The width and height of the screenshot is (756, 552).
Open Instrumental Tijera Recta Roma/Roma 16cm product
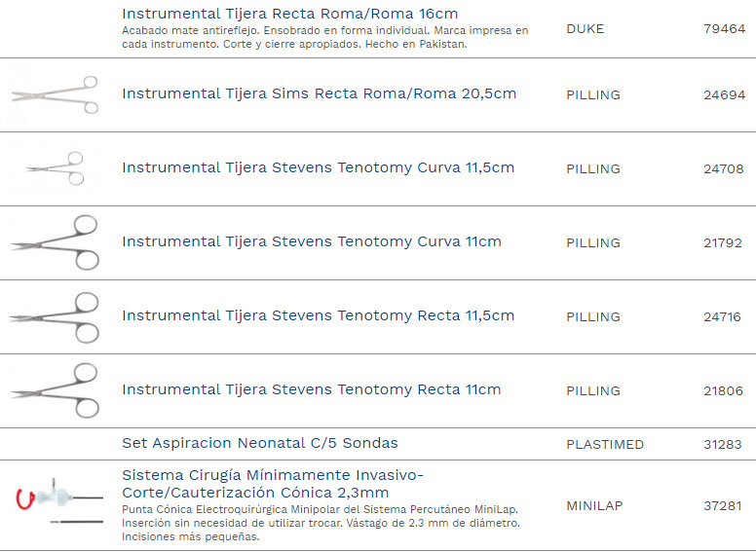point(289,15)
